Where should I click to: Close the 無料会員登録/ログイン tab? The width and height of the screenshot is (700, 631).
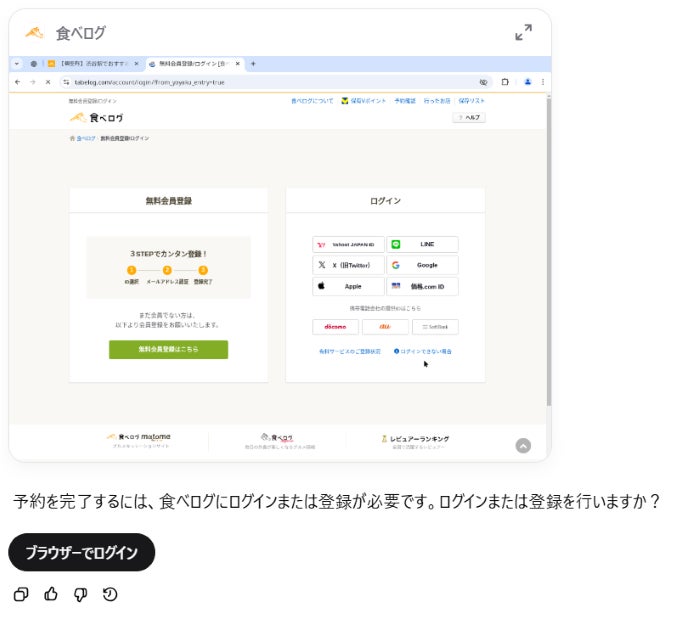pos(238,64)
